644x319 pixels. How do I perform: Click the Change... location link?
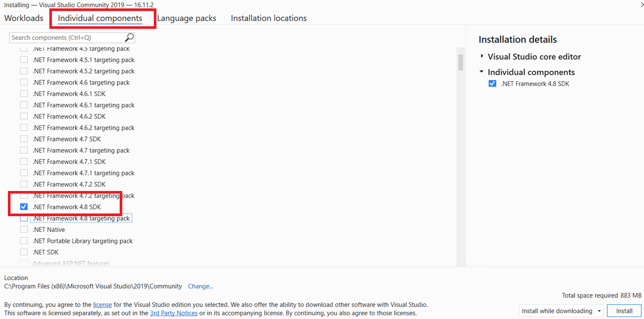point(200,286)
